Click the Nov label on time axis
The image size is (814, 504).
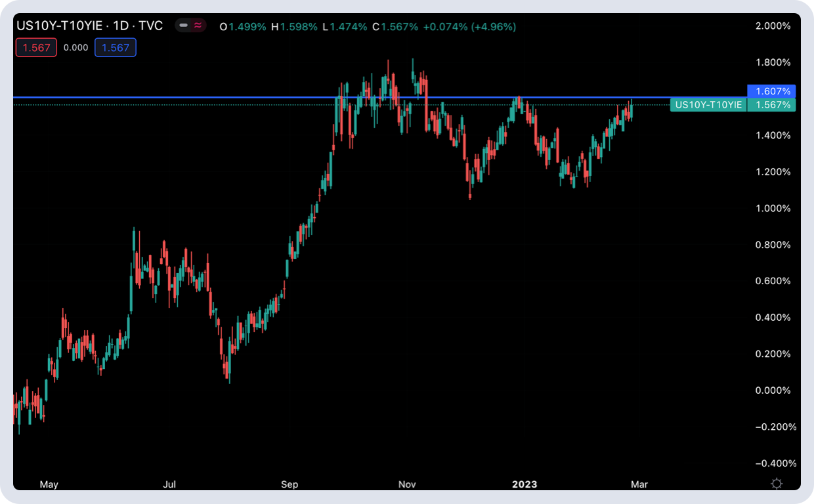408,484
